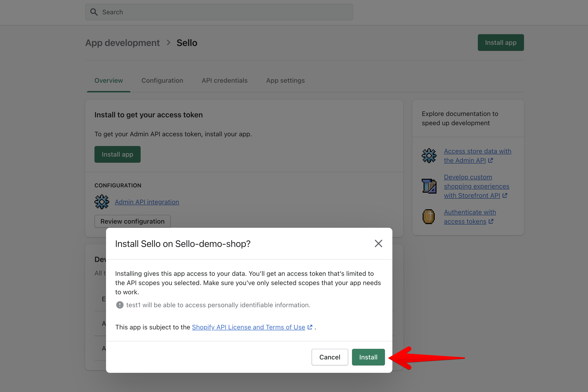Click the gear icon next to Admin API integration

click(102, 202)
